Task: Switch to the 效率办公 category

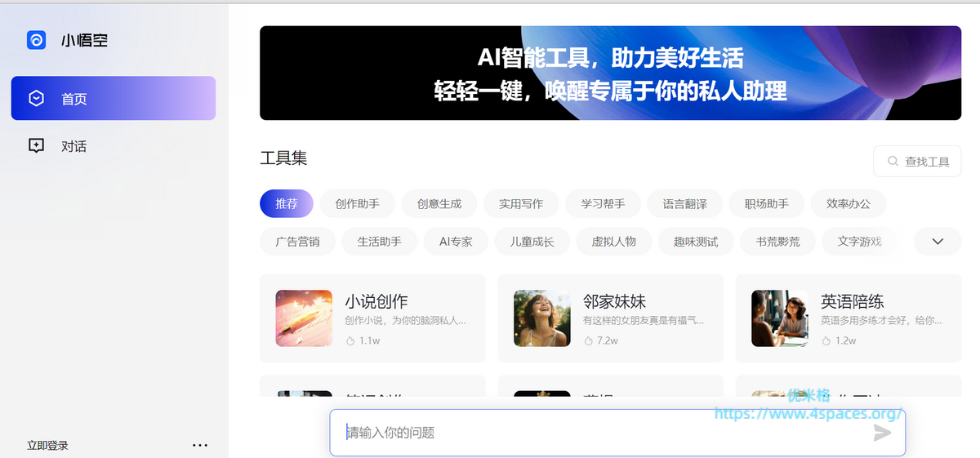Action: click(848, 204)
